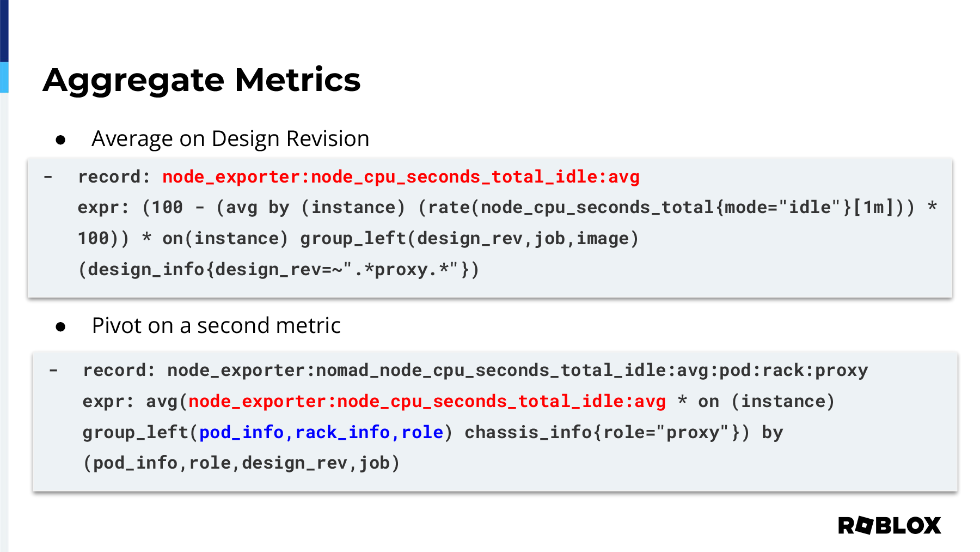Click the red metric name inside avg expression
The width and height of the screenshot is (980, 552).
click(x=427, y=402)
